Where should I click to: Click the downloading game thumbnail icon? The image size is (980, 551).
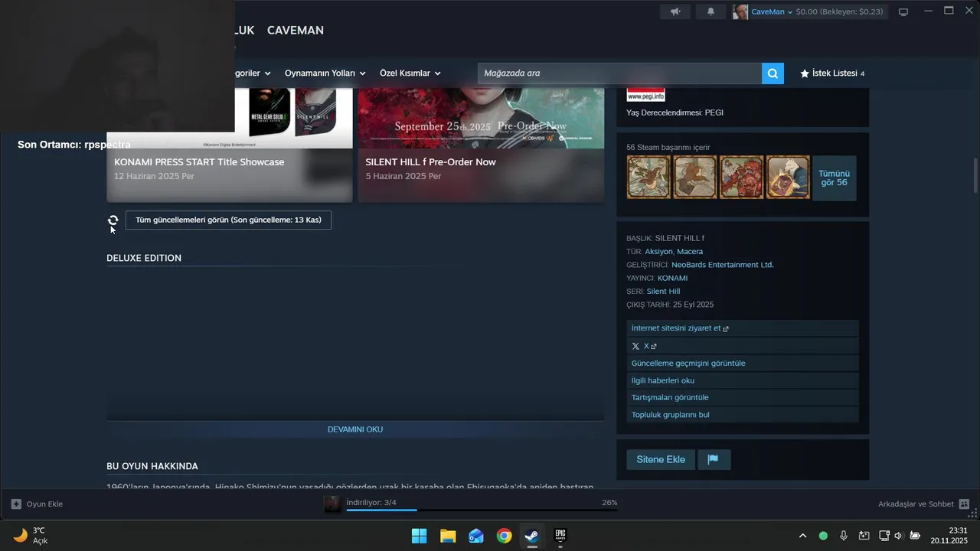[x=332, y=504]
